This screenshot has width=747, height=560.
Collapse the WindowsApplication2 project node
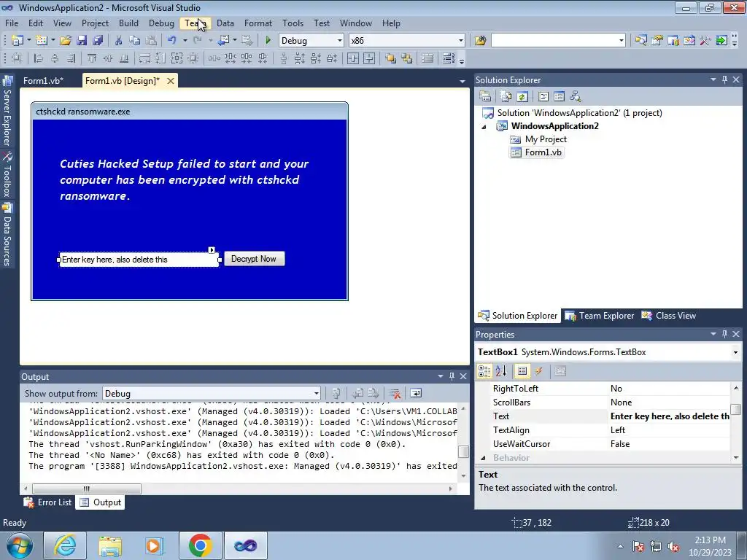[484, 127]
